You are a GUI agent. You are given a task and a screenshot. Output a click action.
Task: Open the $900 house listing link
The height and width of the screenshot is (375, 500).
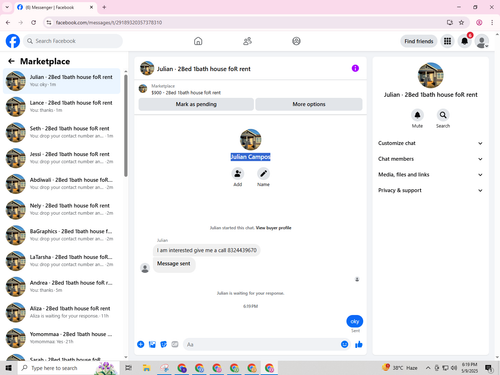tap(186, 92)
